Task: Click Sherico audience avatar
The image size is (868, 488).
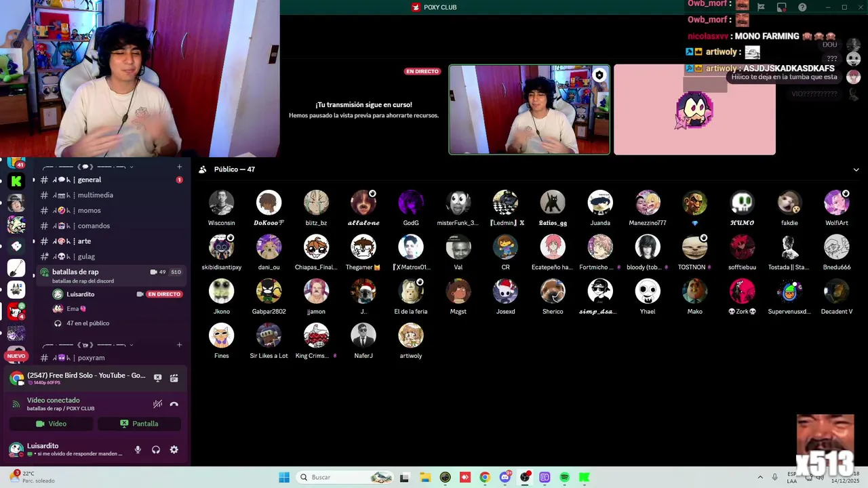Action: click(553, 291)
